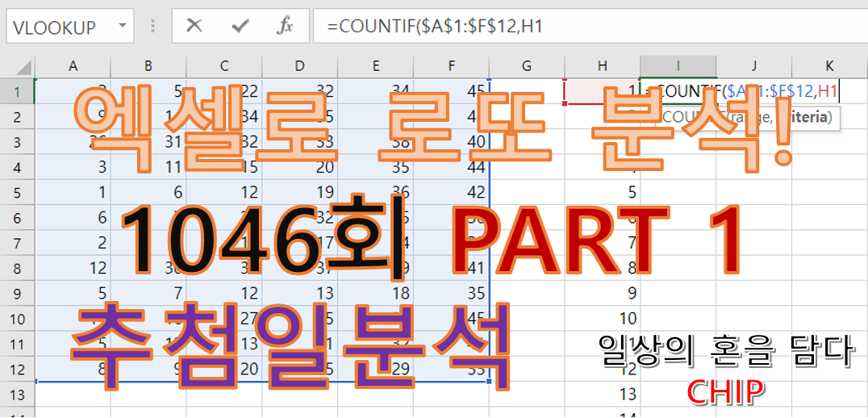Select row 2 header

coord(17,116)
